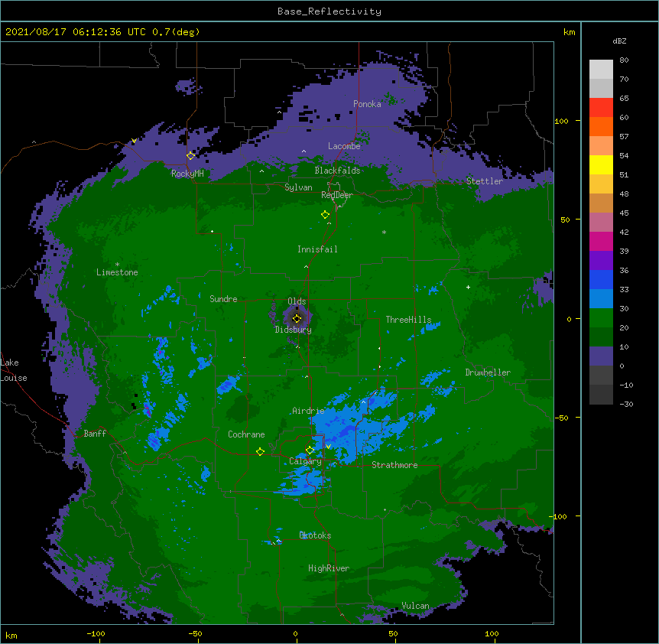Select the Didsbury label

(x=294, y=330)
